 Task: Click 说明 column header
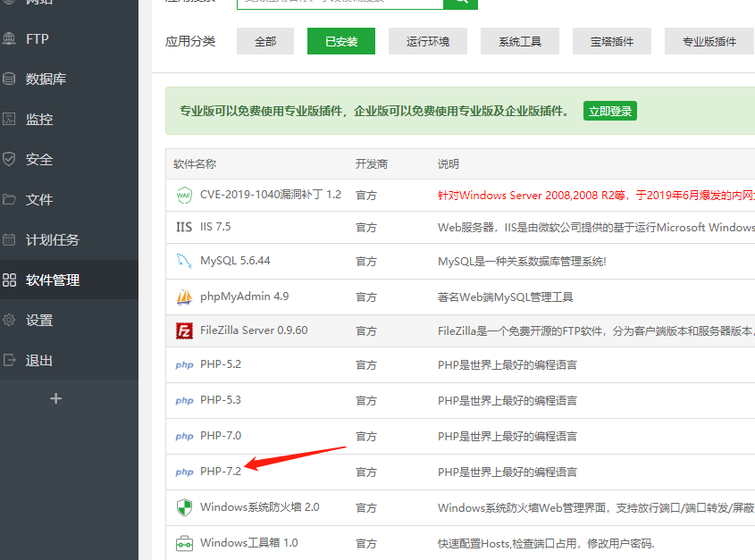[x=448, y=164]
